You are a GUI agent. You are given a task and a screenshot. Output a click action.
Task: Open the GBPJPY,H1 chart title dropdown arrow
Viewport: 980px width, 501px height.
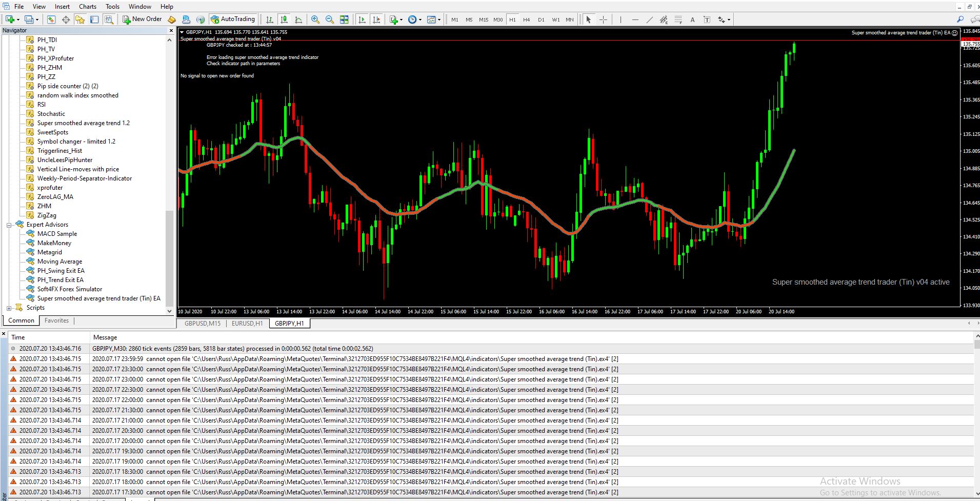pos(182,32)
